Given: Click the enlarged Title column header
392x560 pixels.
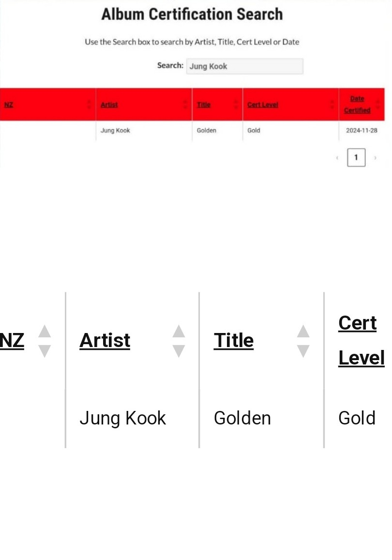Looking at the screenshot, I should point(233,340).
